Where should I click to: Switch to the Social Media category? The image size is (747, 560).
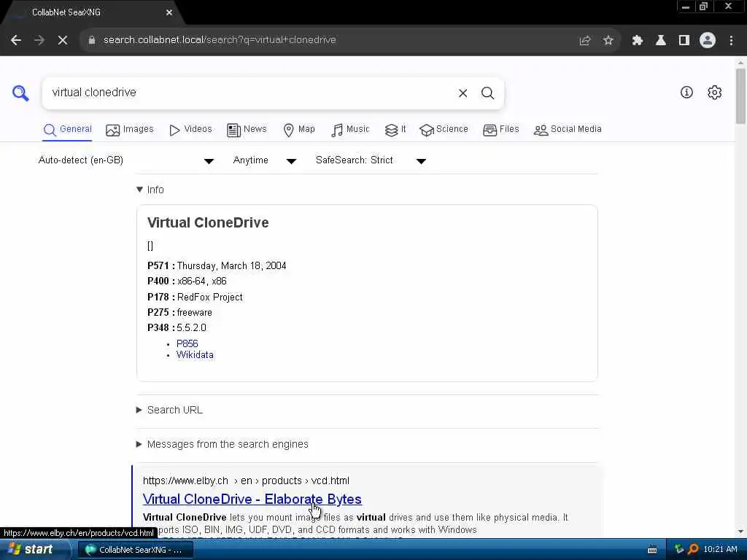tap(568, 130)
